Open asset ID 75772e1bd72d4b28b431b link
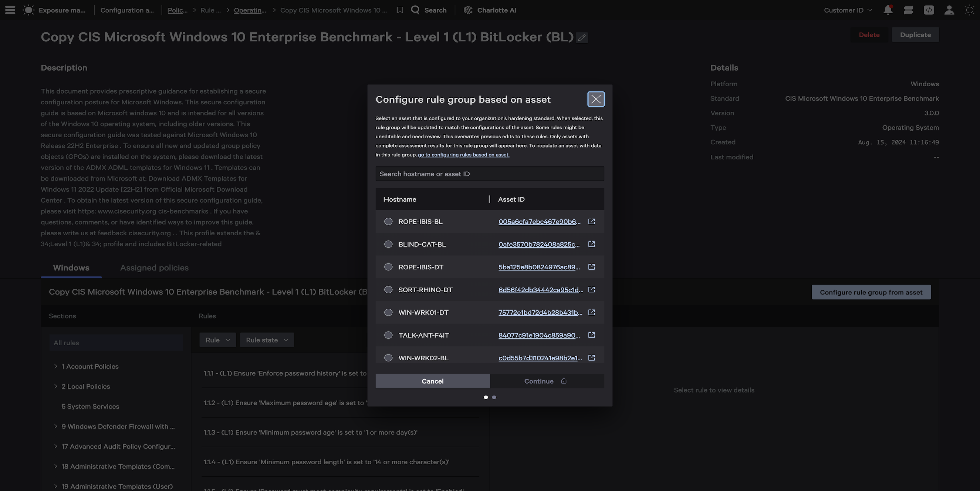The width and height of the screenshot is (980, 491). tap(540, 313)
